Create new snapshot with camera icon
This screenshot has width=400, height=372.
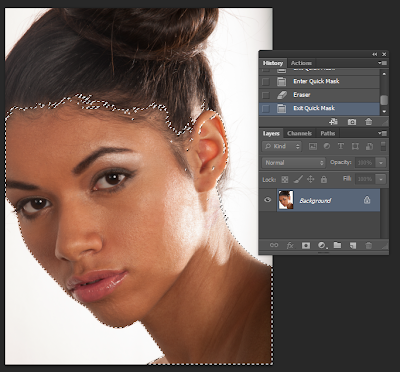(352, 122)
